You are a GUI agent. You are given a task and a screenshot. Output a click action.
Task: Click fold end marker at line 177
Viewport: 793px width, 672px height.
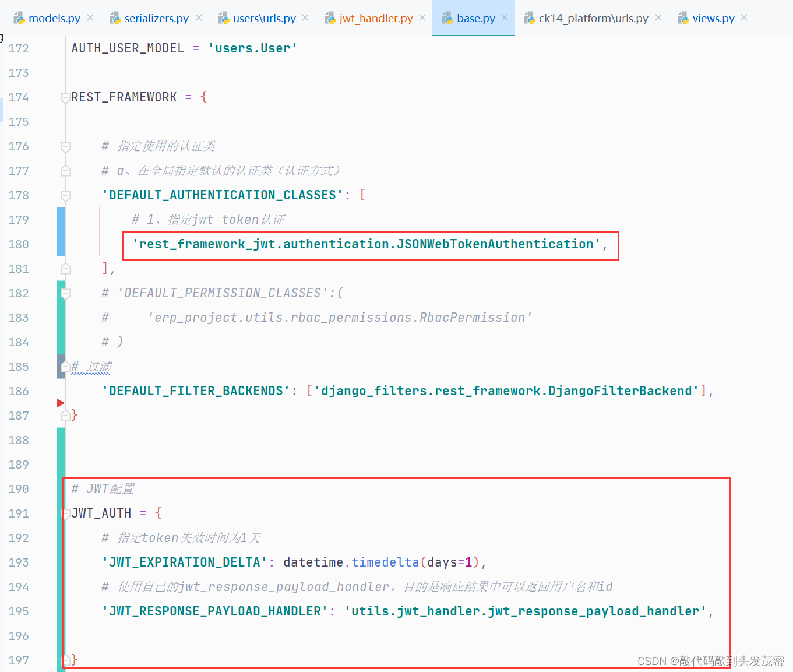66,171
